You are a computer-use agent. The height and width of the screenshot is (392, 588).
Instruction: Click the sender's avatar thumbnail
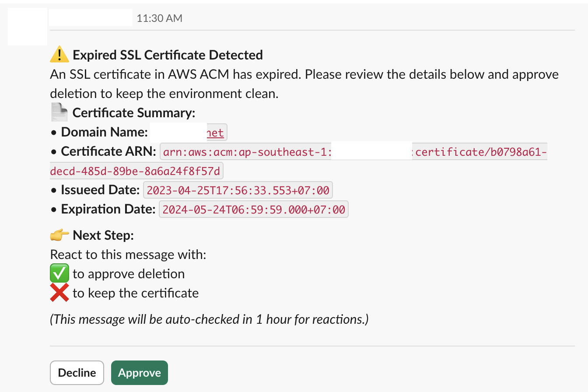click(28, 26)
